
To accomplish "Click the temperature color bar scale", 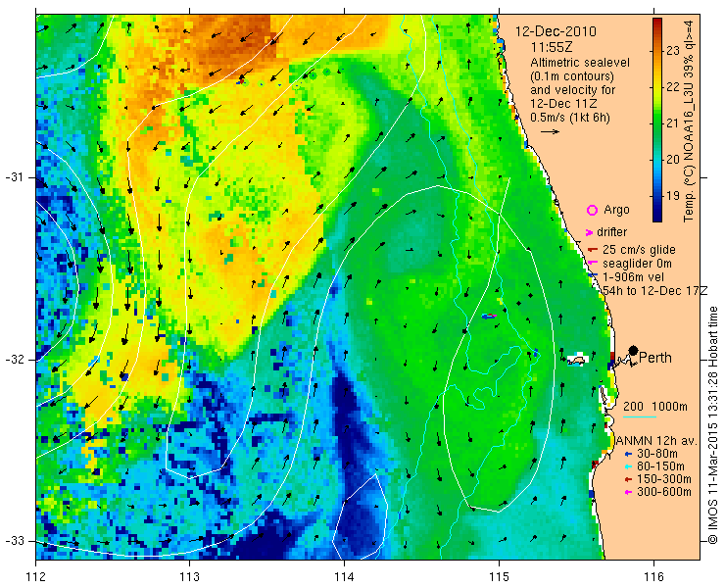I will (657, 120).
